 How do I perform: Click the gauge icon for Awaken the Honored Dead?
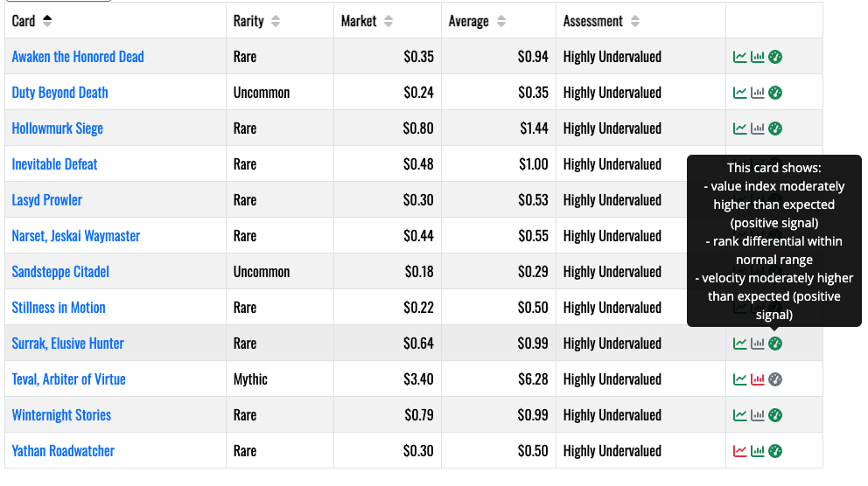click(775, 57)
